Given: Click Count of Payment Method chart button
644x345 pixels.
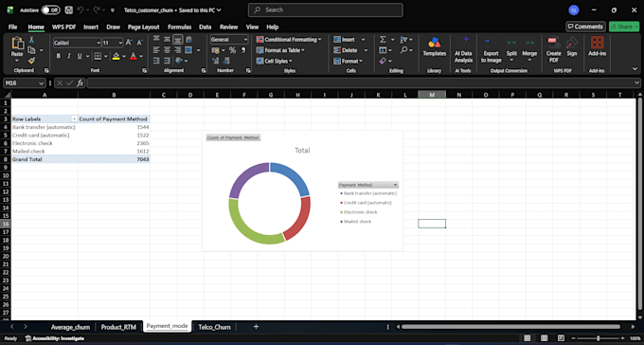Looking at the screenshot, I should pyautogui.click(x=233, y=137).
